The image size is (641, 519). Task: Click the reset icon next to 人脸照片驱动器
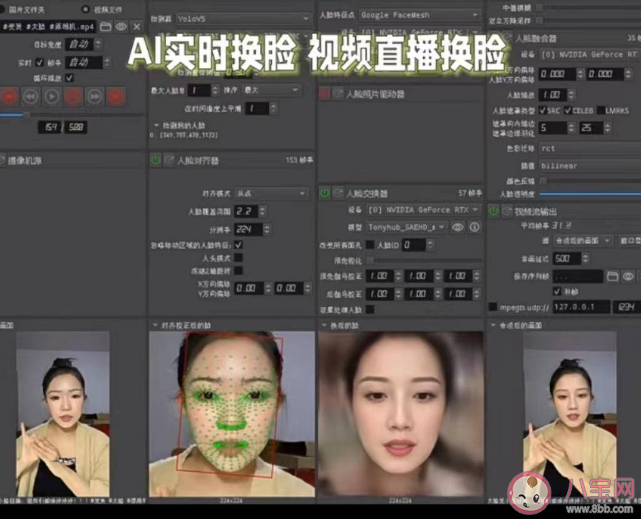tap(338, 94)
